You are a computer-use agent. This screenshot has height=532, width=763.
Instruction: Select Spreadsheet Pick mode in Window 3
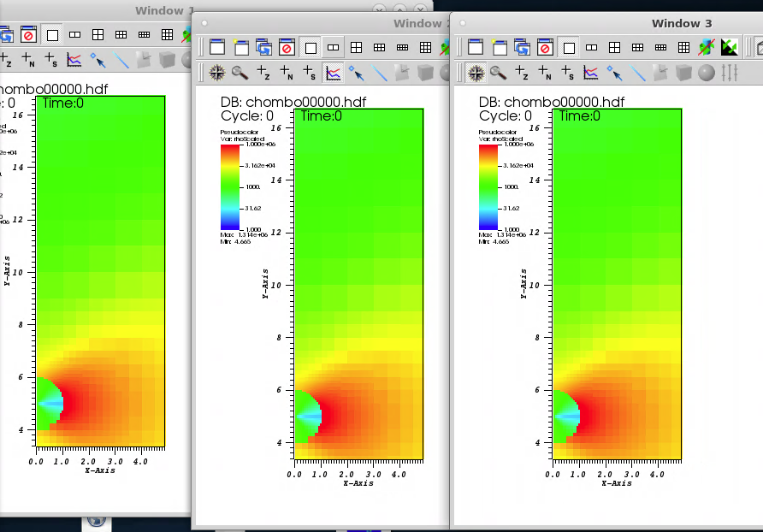(x=568, y=73)
